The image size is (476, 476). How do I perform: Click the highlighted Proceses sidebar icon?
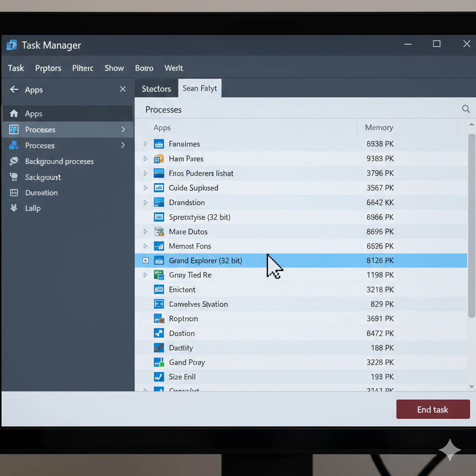point(13,130)
